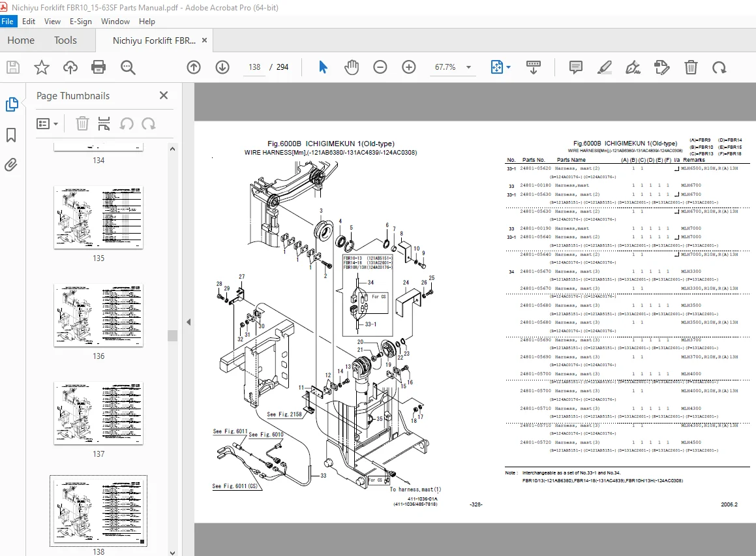Activate the hand pan tool

(x=352, y=67)
